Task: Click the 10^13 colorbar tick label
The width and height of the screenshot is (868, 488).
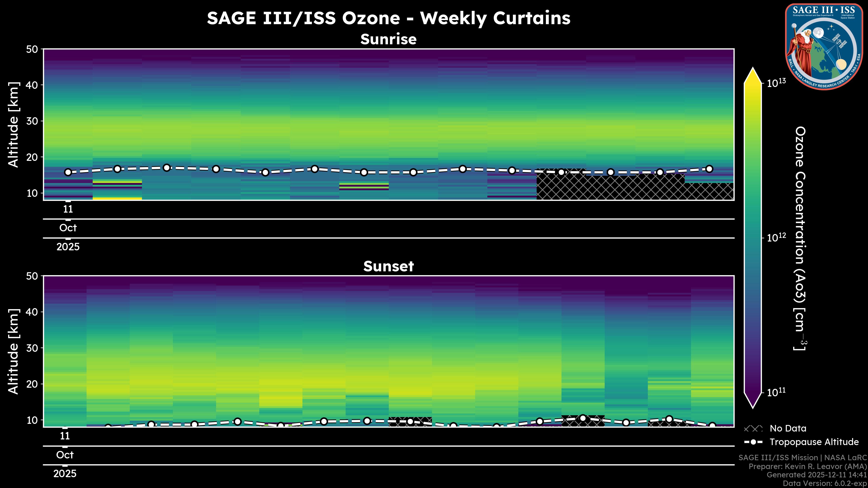Action: click(x=776, y=83)
